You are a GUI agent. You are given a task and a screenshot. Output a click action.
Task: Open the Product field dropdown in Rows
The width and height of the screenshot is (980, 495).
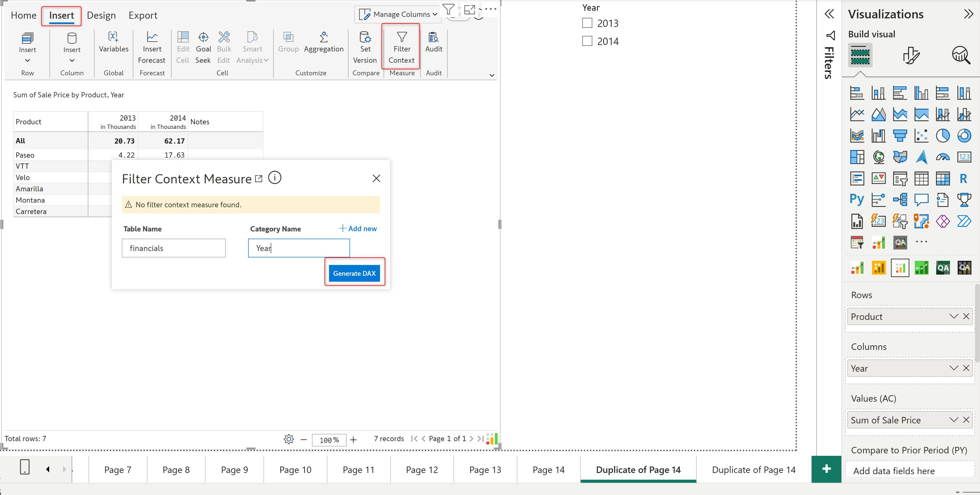tap(953, 317)
